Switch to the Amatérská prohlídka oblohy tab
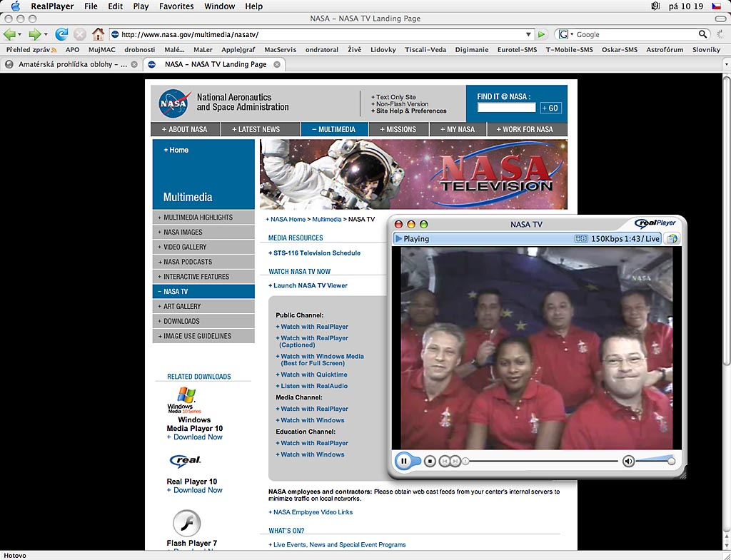This screenshot has width=731, height=560. (x=72, y=64)
